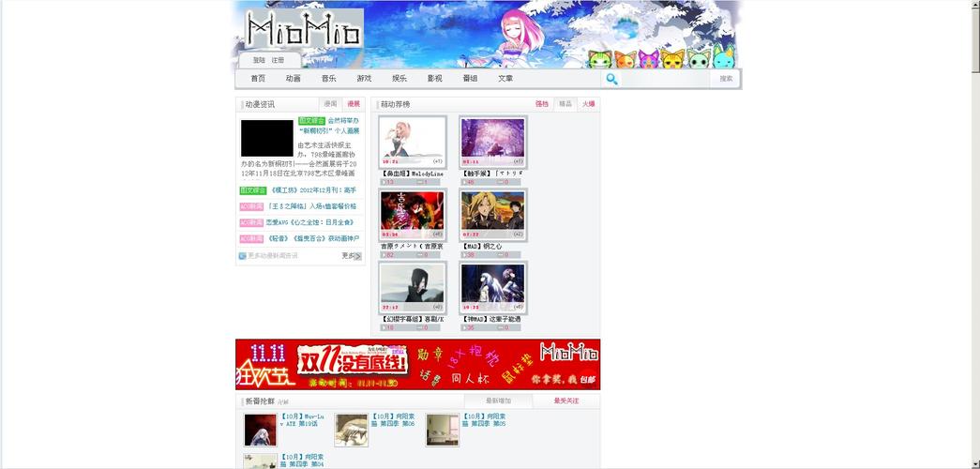The width and height of the screenshot is (980, 469).
Task: Click the magnifier search icon
Action: [x=611, y=79]
